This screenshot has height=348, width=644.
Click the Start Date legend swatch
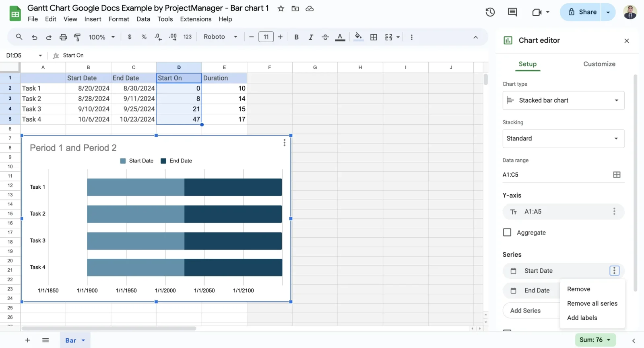(123, 161)
